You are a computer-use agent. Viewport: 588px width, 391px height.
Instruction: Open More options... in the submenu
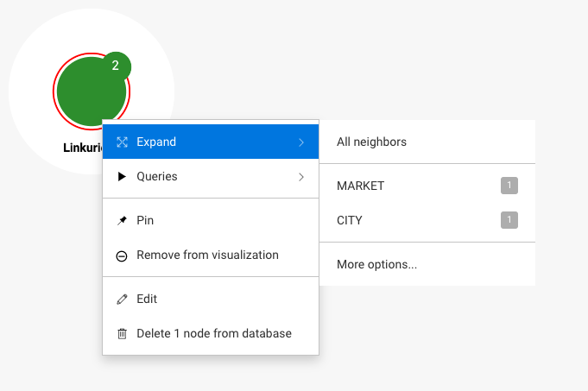376,264
